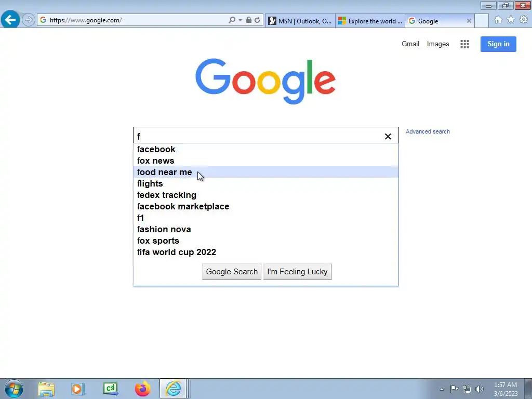
Task: Select the "facebook" suggestion
Action: point(265,149)
